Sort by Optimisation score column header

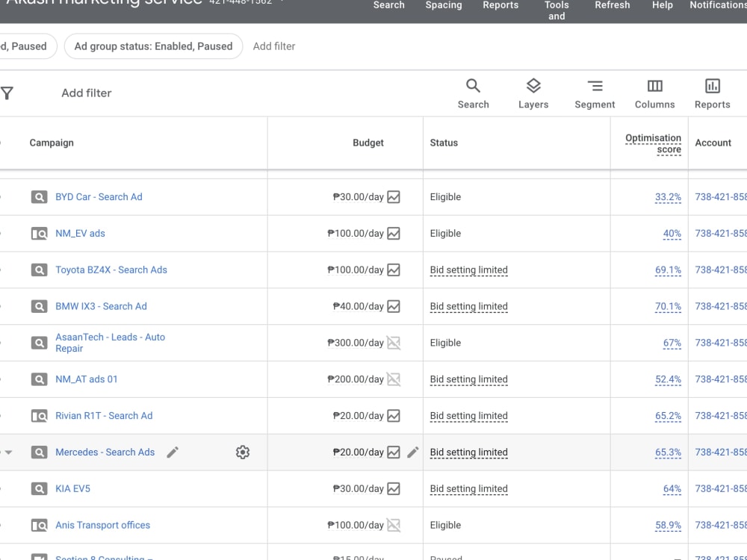[x=653, y=143]
